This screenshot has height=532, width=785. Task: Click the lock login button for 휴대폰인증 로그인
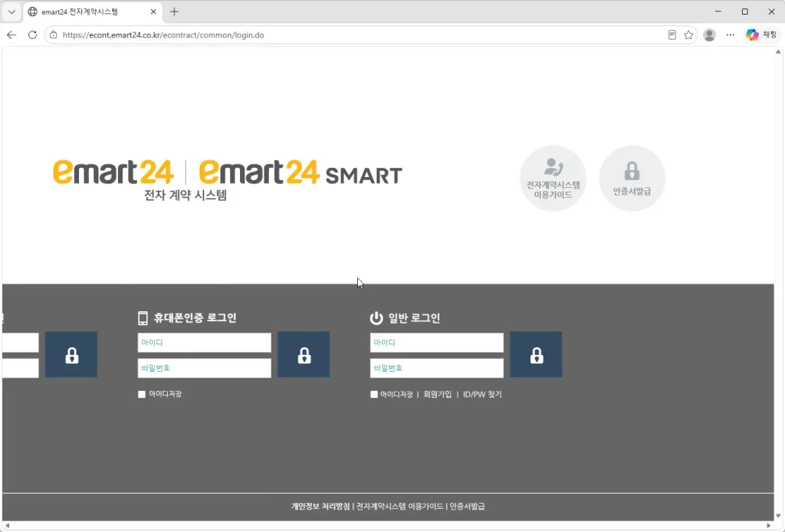pyautogui.click(x=304, y=354)
